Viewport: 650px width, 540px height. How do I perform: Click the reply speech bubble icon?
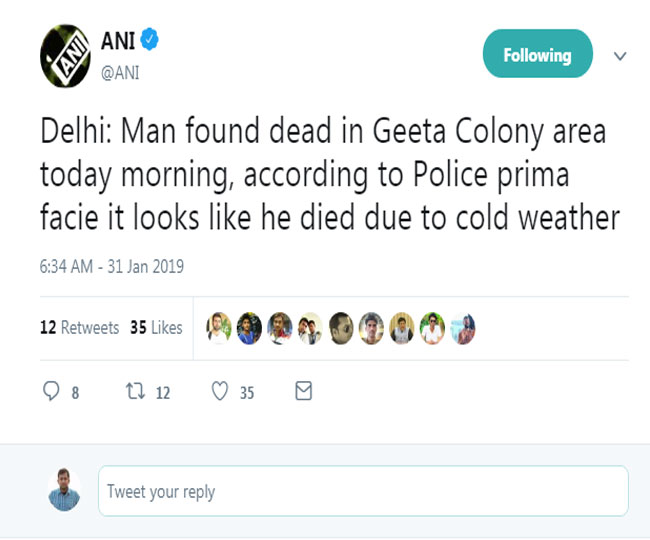51,392
